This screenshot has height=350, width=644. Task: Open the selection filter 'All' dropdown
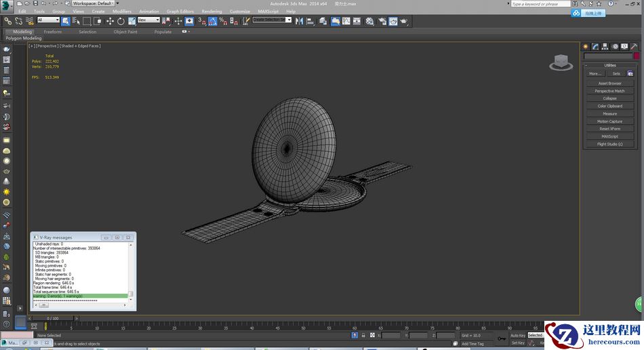[x=48, y=20]
